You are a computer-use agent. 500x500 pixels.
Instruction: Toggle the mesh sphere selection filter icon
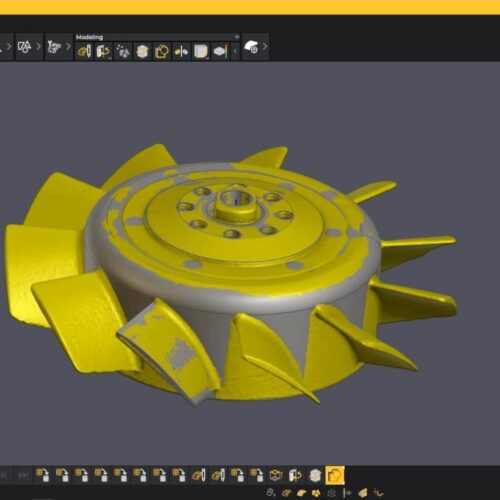pos(331,492)
